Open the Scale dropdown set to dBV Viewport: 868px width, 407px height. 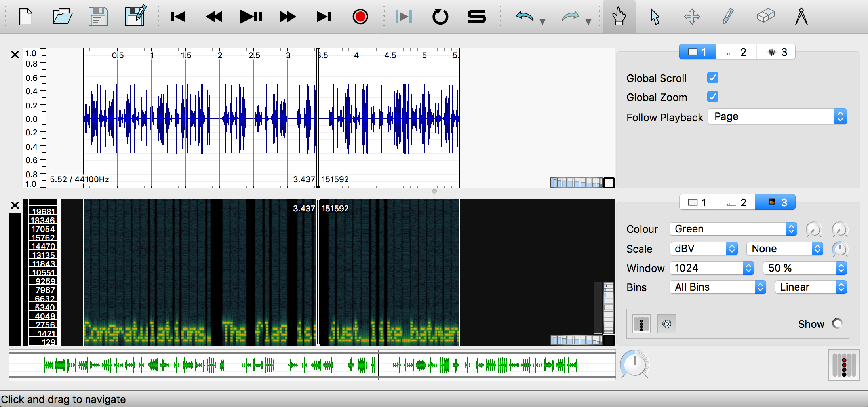[704, 249]
